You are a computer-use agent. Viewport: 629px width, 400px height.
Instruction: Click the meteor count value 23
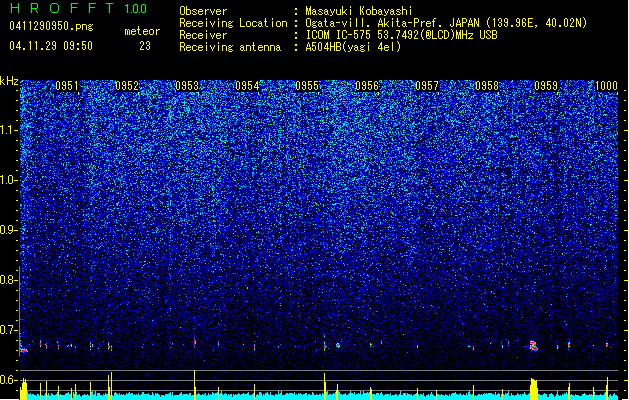[x=145, y=46]
